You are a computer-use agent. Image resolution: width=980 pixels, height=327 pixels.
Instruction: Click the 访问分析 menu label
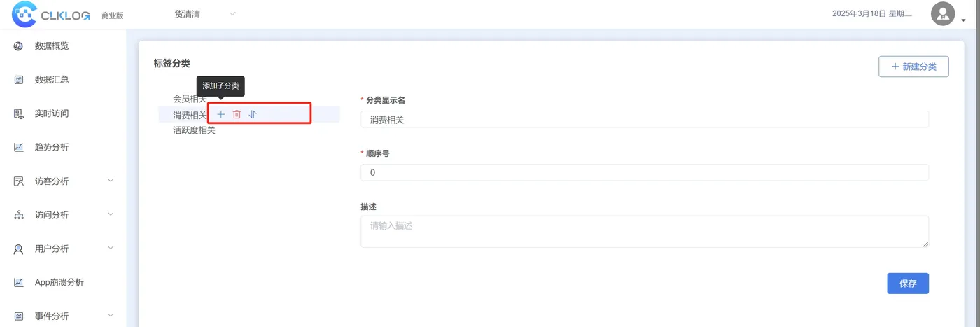click(x=52, y=215)
